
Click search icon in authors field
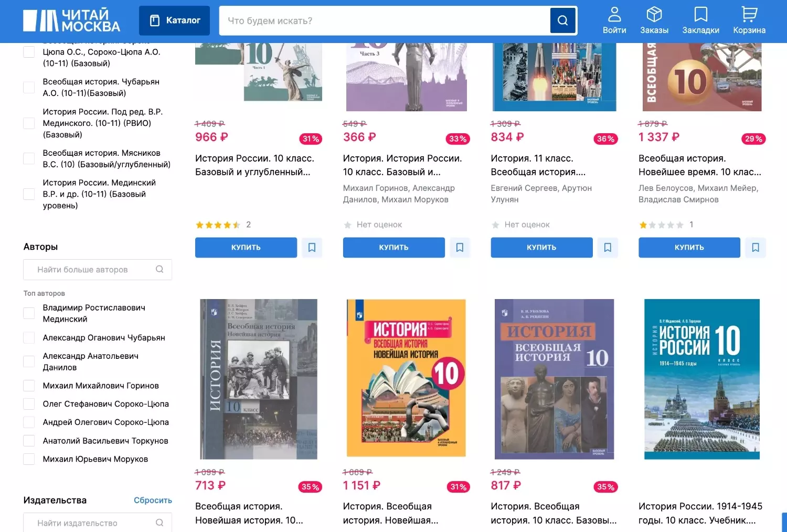point(159,269)
